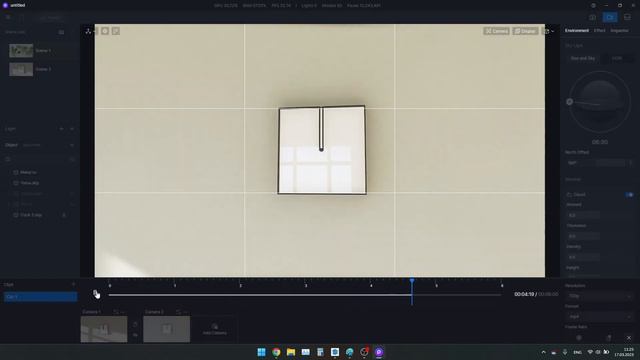The image size is (640, 360).
Task: Collapse the Light section chevron
Action: [x=72, y=129]
